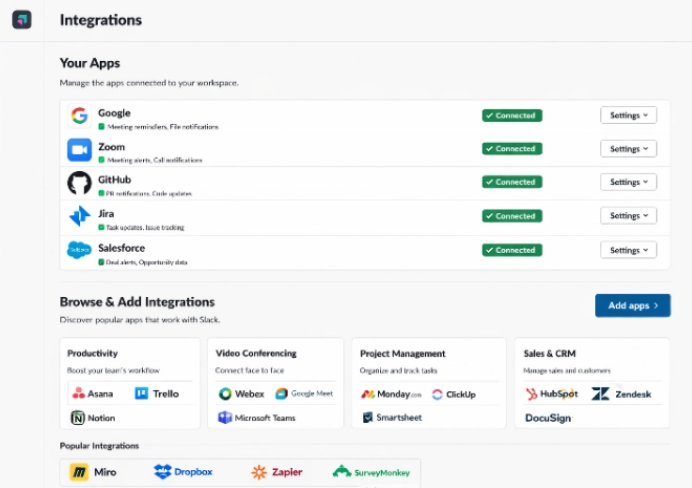Expand the Settings dropdown for Zoom
This screenshot has width=692, height=488.
pyautogui.click(x=628, y=149)
